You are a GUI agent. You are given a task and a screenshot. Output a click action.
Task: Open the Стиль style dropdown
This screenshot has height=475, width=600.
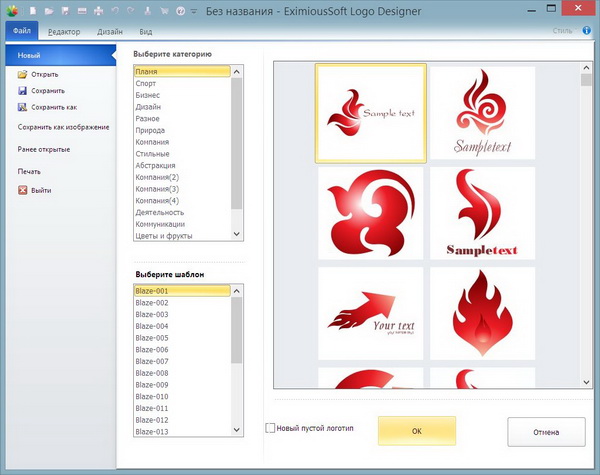(564, 32)
